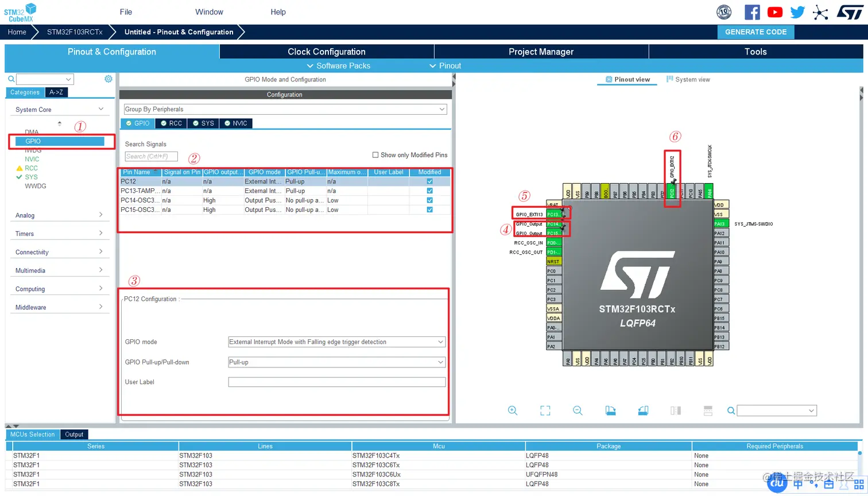
Task: Switch to System view
Action: 688,80
